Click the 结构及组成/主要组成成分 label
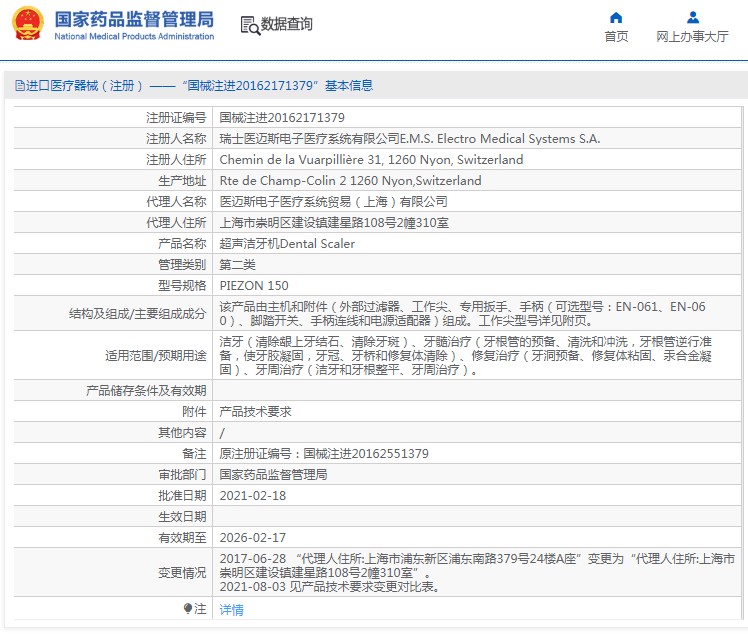Viewport: 748px width, 634px height. tap(137, 313)
